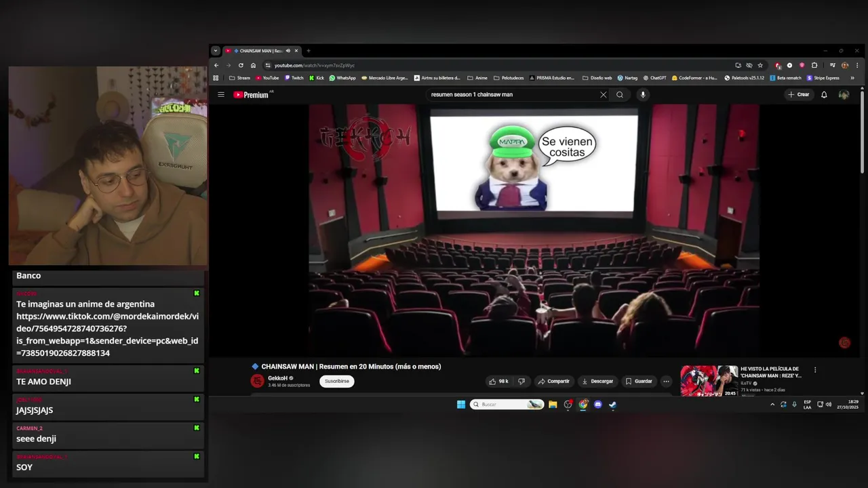Open the Paletools v25.1.12 bookmark
The width and height of the screenshot is (868, 488).
(x=744, y=78)
